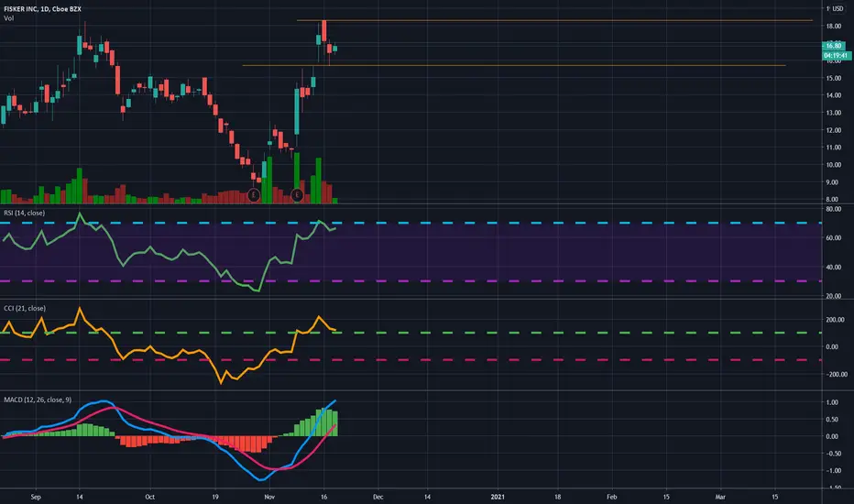The image size is (854, 504).
Task: Click the -200.00 CCI scale label
Action: (x=837, y=374)
